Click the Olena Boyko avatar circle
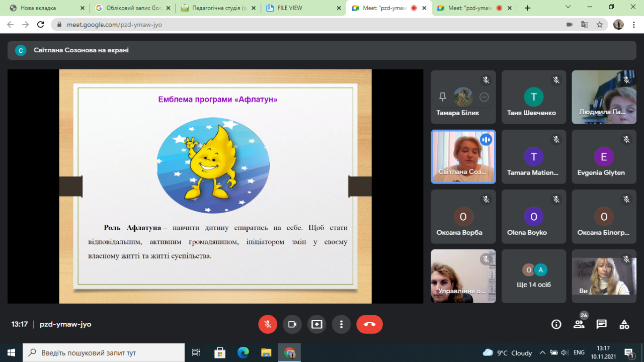Image resolution: width=644 pixels, height=362 pixels. (x=534, y=217)
